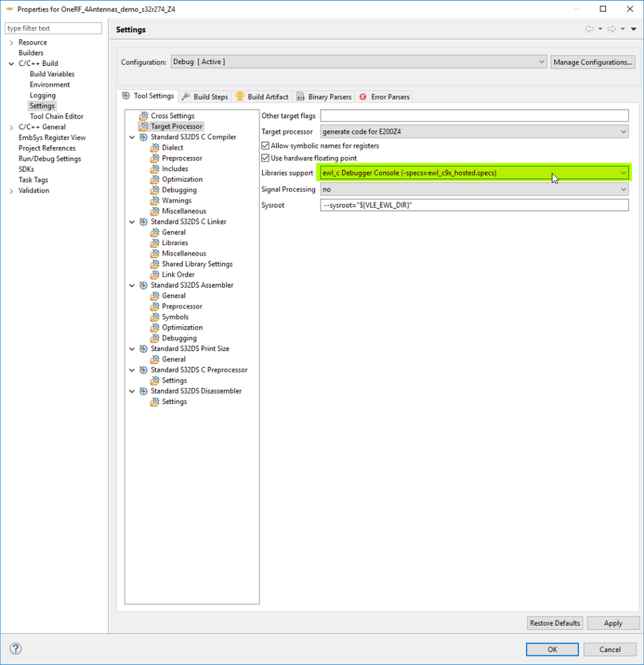Go back using the left arrow icon
Viewport: 644px width, 665px height.
pyautogui.click(x=589, y=29)
